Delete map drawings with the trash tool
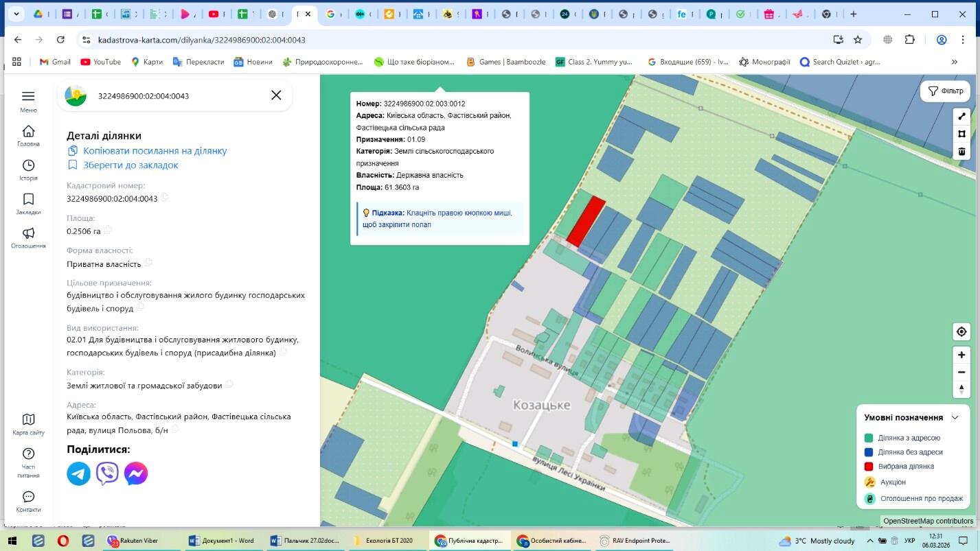980x551 pixels. 961,151
